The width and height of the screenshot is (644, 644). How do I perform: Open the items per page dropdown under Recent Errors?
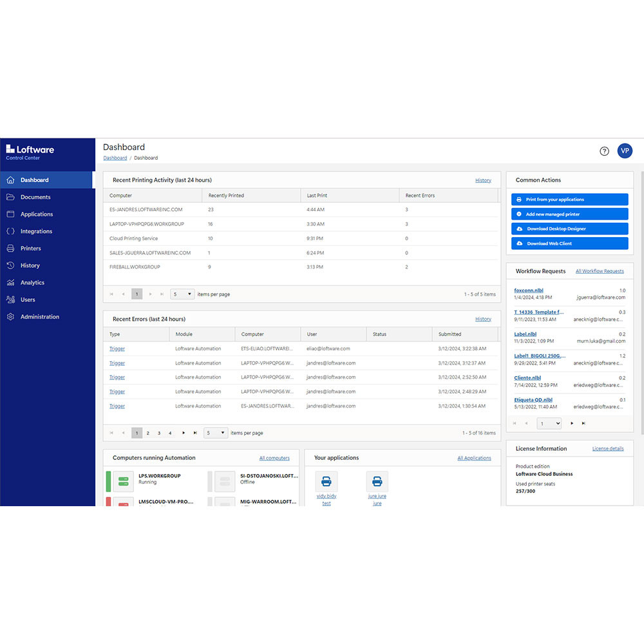tap(215, 433)
